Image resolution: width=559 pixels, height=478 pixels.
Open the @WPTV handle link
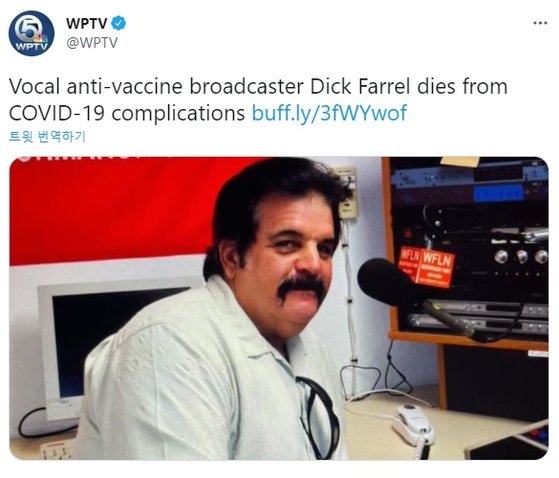[x=92, y=42]
